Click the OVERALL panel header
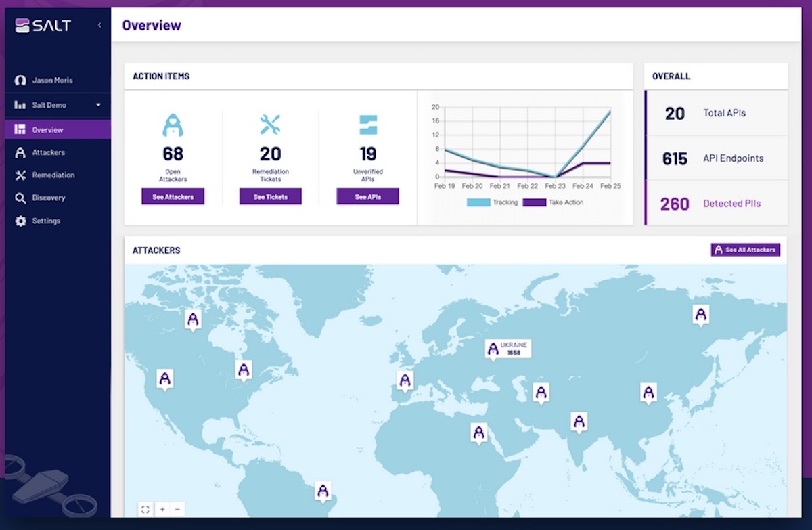Screen dimensions: 812x530 [x=671, y=76]
